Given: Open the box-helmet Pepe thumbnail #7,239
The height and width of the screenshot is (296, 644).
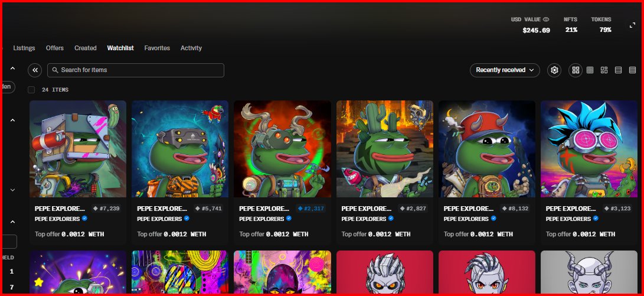Looking at the screenshot, I should tap(78, 149).
